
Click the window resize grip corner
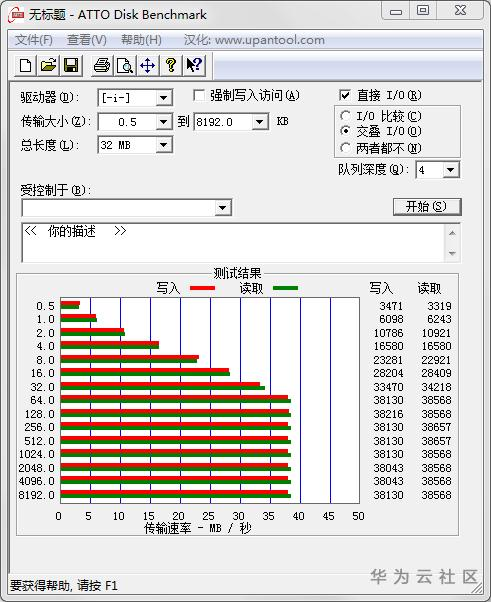tap(478, 588)
